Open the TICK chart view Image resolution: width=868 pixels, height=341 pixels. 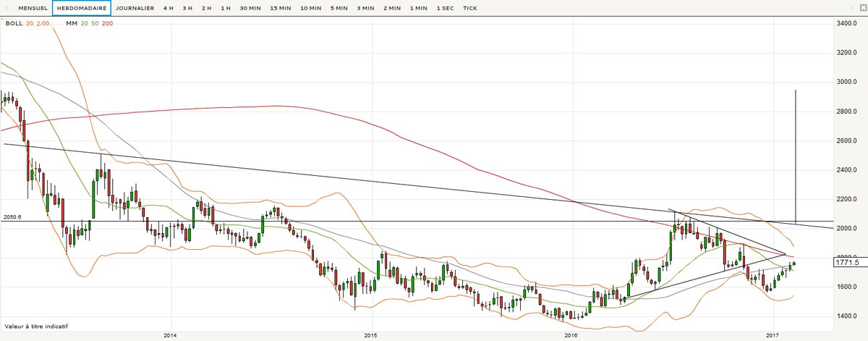coord(470,9)
